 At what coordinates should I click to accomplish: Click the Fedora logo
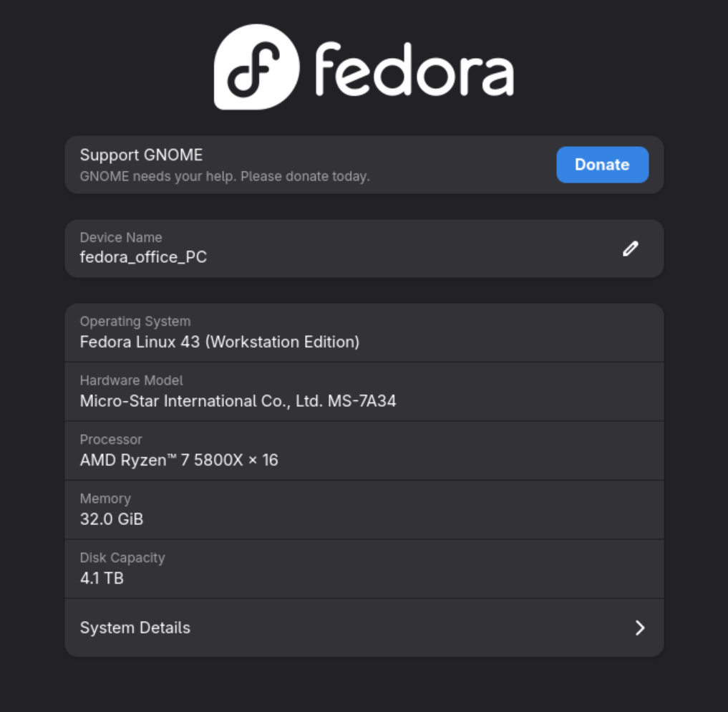click(x=364, y=67)
